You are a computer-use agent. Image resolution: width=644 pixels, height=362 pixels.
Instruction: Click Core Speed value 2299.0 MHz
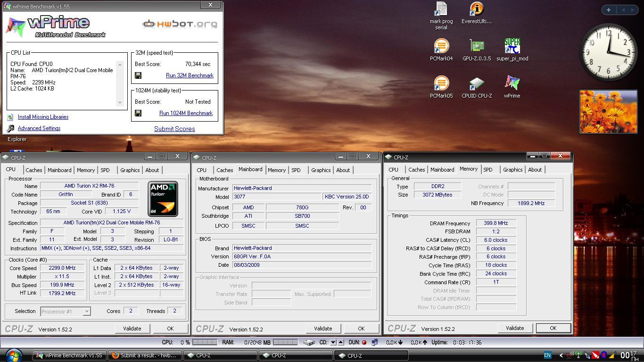[62, 268]
